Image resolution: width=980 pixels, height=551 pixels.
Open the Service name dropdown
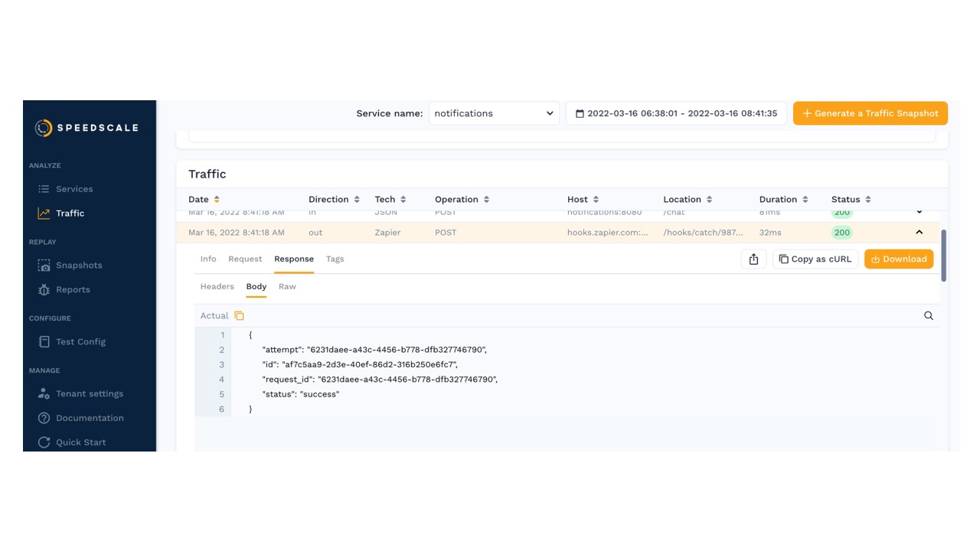(x=494, y=113)
